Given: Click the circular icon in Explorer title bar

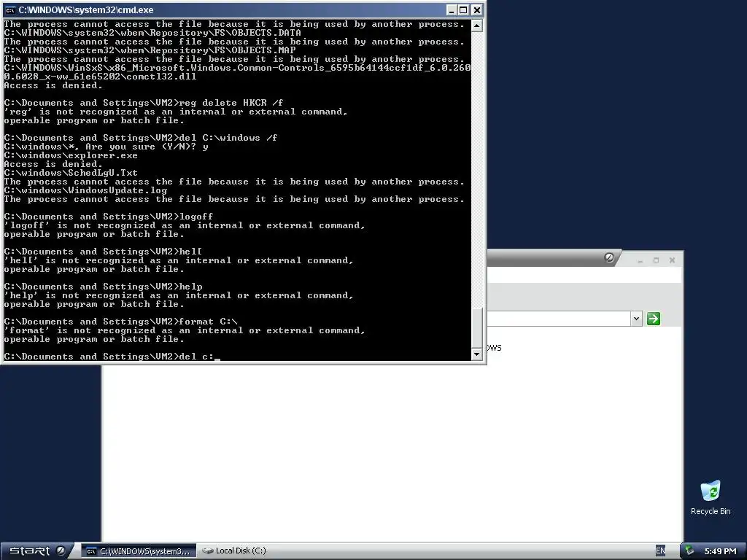Looking at the screenshot, I should [609, 257].
